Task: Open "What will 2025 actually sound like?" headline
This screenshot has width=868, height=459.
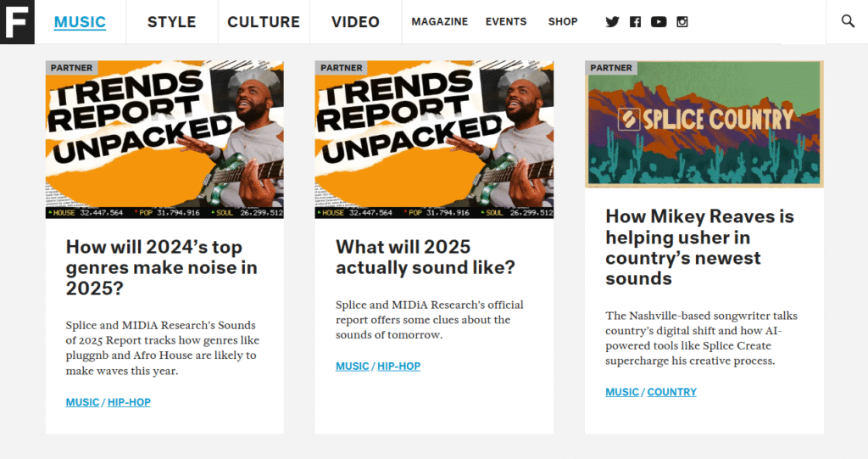Action: tap(426, 257)
